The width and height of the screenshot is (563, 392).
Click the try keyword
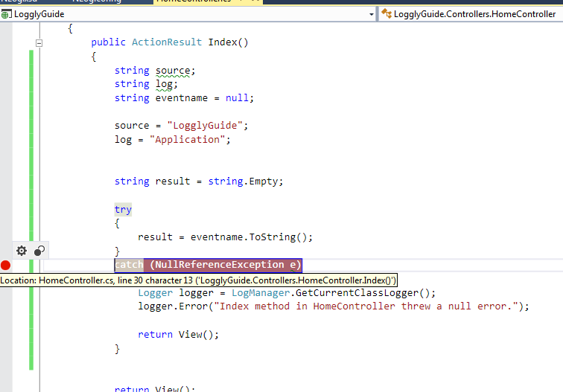tap(123, 209)
